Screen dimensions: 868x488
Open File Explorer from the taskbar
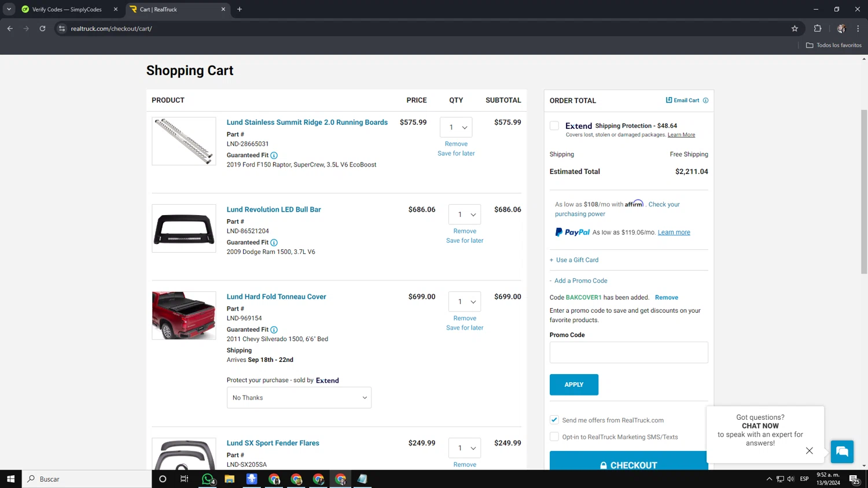click(x=230, y=479)
